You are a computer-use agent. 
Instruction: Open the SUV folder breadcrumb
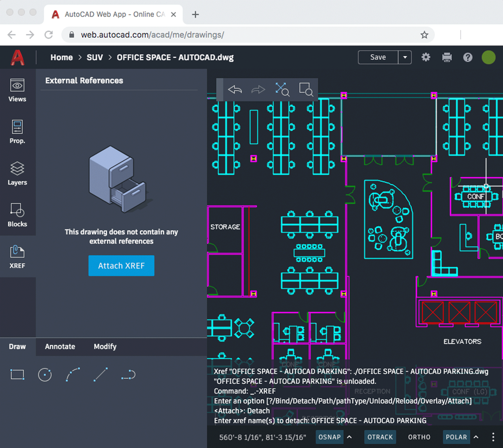[95, 57]
